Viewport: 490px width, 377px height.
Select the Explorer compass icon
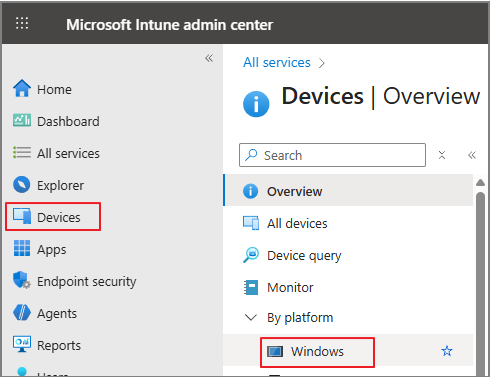click(22, 185)
